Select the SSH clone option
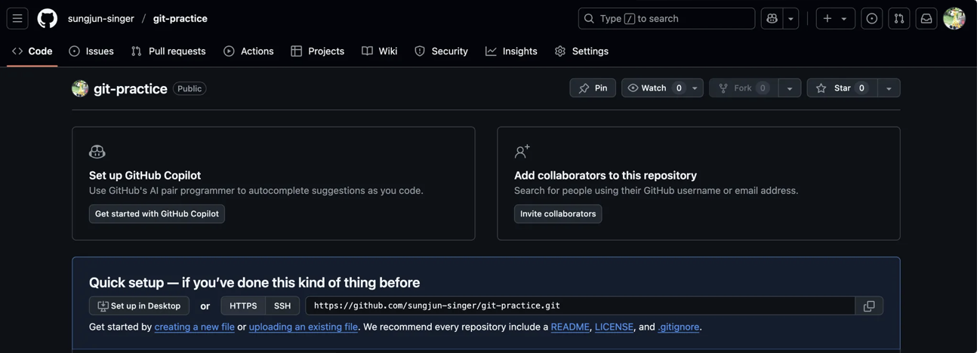Viewport: 980px width, 353px height. (x=282, y=305)
